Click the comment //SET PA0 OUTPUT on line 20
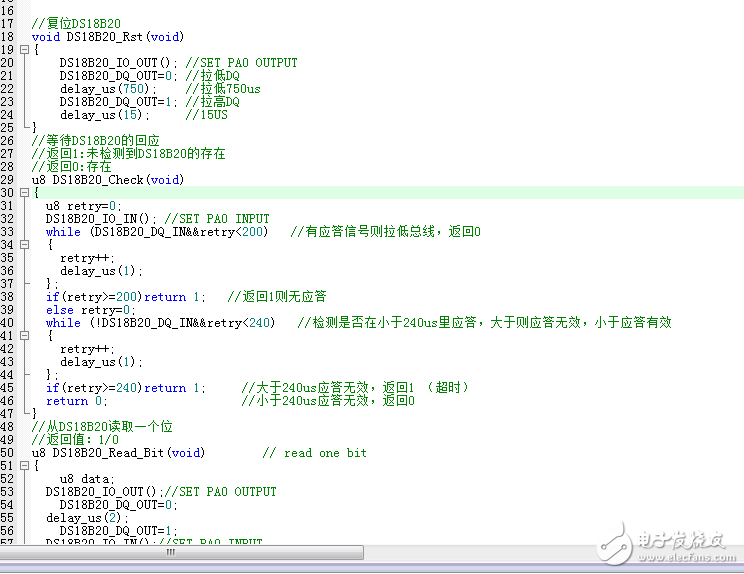744x574 pixels. pyautogui.click(x=242, y=63)
